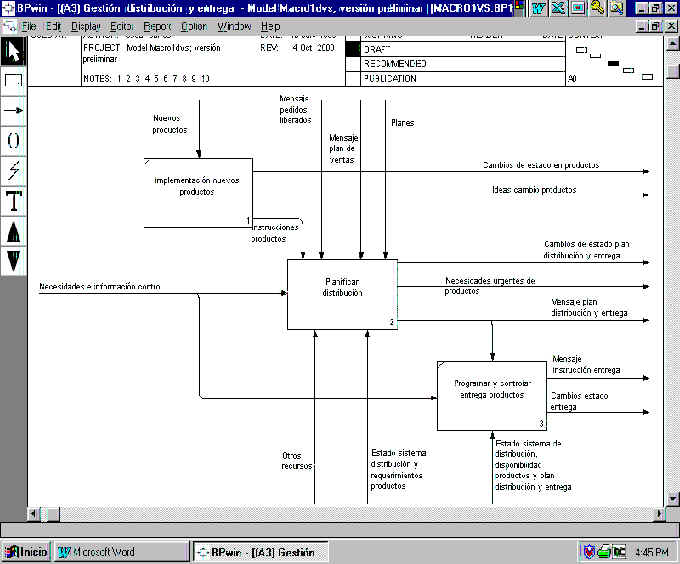The width and height of the screenshot is (680, 564).
Task: Open the File menu
Action: coord(29,26)
